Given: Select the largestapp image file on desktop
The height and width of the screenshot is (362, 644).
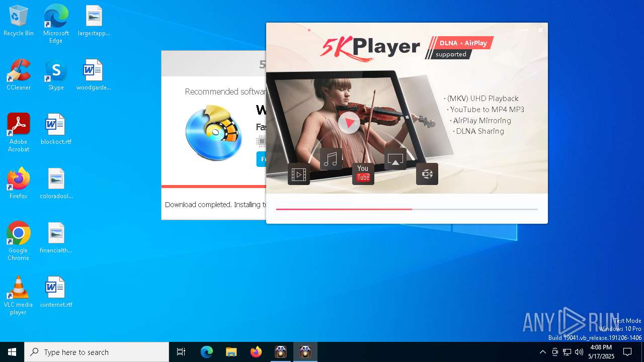Looking at the screenshot, I should (x=94, y=21).
